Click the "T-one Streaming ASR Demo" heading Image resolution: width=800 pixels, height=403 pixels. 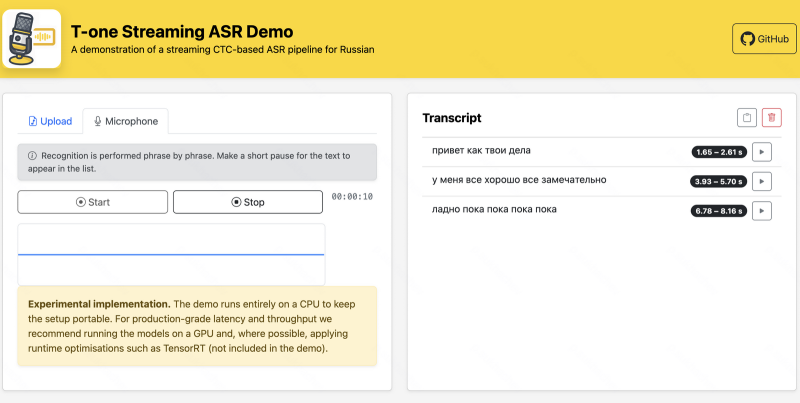(182, 31)
